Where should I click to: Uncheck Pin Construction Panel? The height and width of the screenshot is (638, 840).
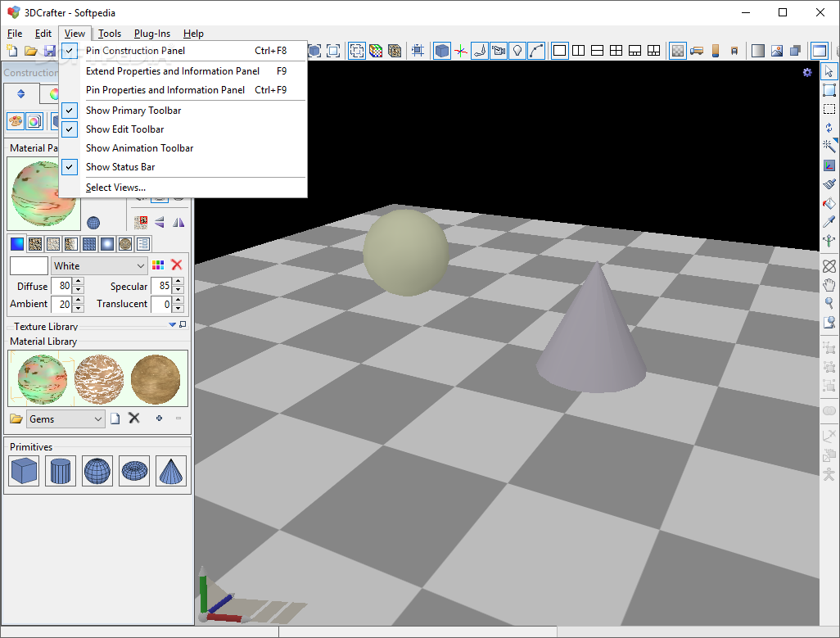coord(183,50)
